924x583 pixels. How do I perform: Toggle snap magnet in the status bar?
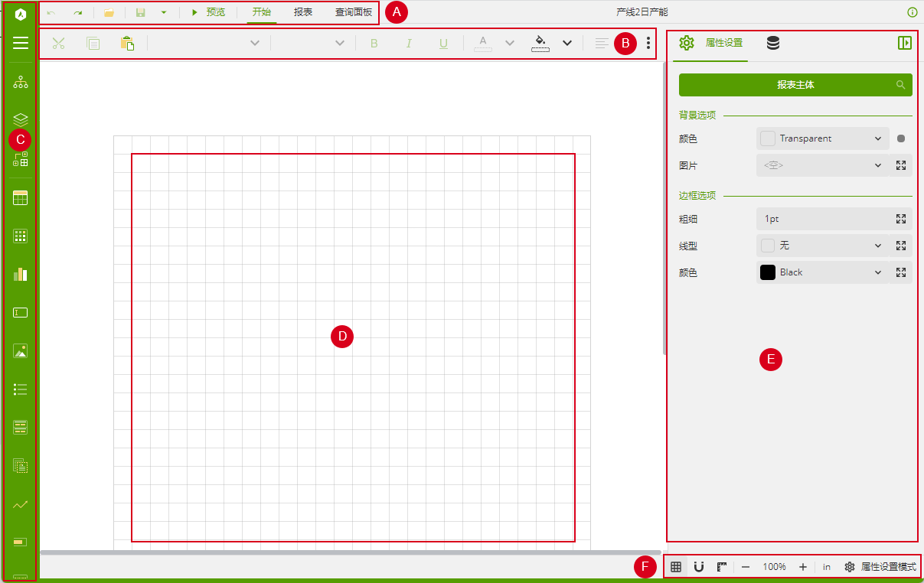(699, 567)
